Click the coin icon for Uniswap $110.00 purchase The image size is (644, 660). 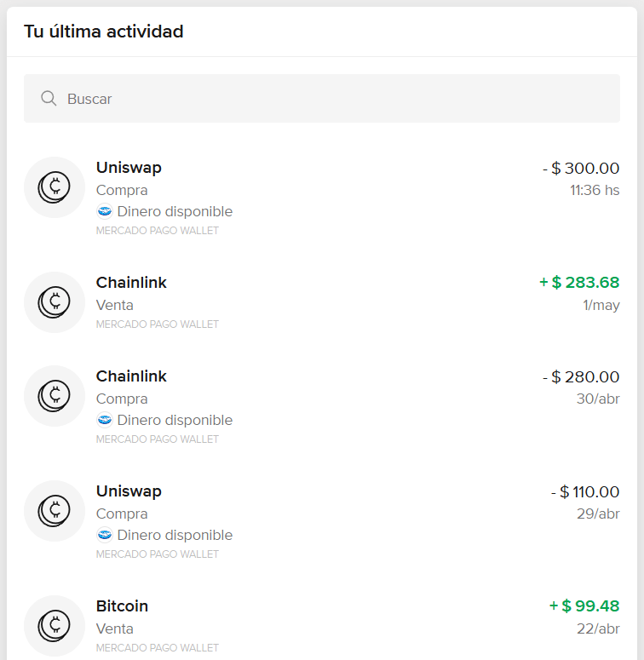click(55, 511)
